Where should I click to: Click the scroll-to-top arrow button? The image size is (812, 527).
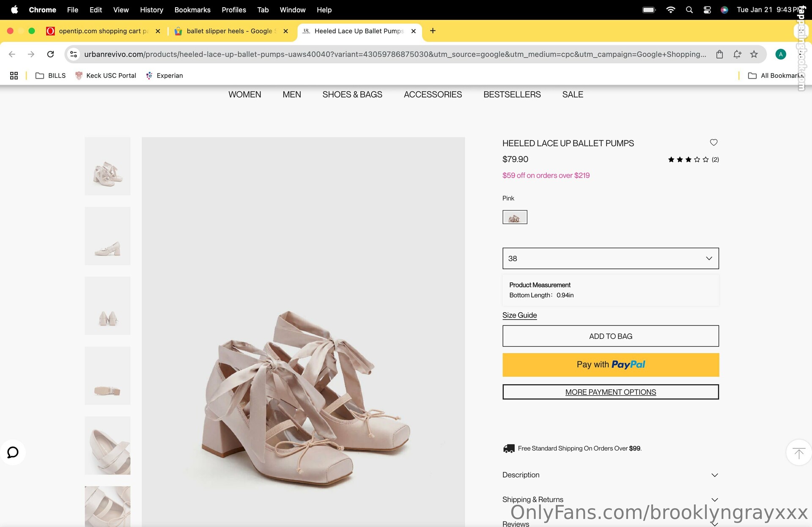point(798,453)
